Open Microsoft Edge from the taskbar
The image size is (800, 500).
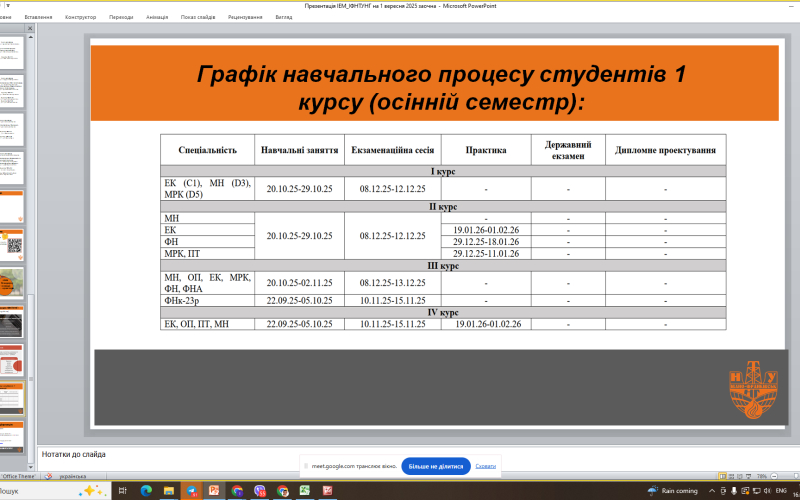click(x=146, y=491)
